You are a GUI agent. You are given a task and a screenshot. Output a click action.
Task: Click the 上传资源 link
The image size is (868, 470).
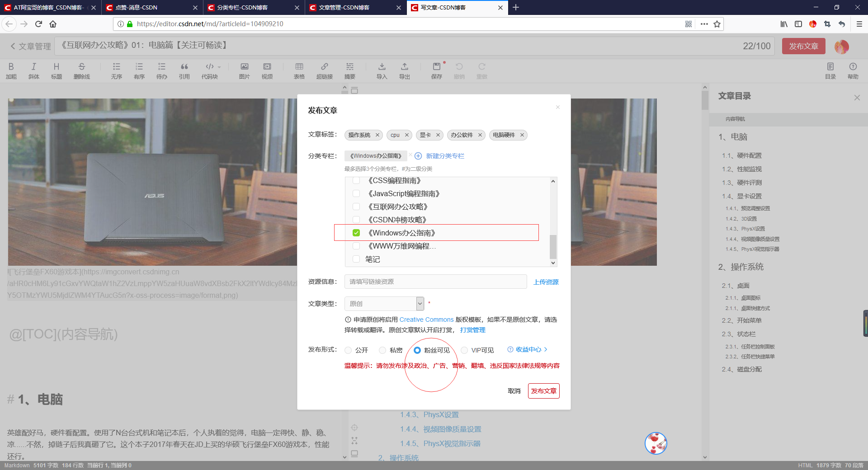coord(546,282)
